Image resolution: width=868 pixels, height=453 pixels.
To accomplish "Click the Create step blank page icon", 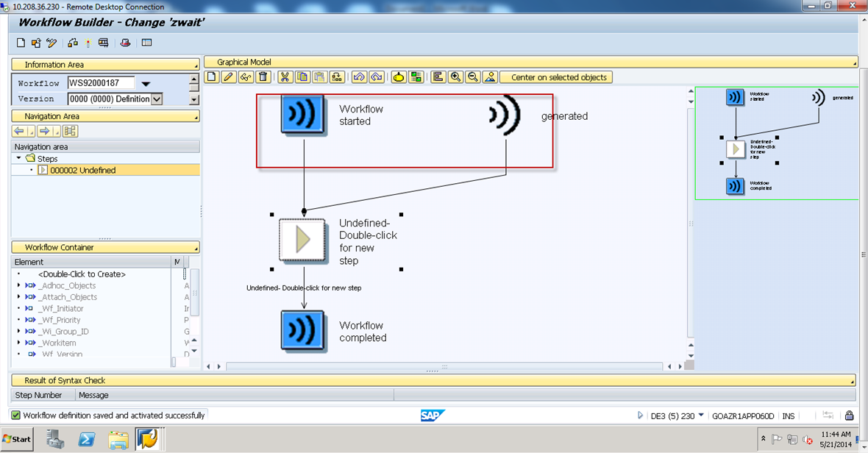I will coord(211,77).
